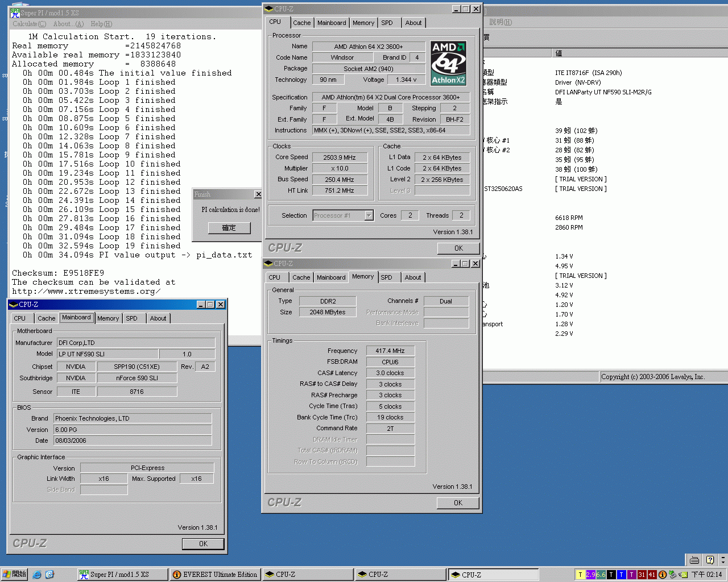Open About tab in the CPU window
Screen dimensions: 728x582
(413, 23)
